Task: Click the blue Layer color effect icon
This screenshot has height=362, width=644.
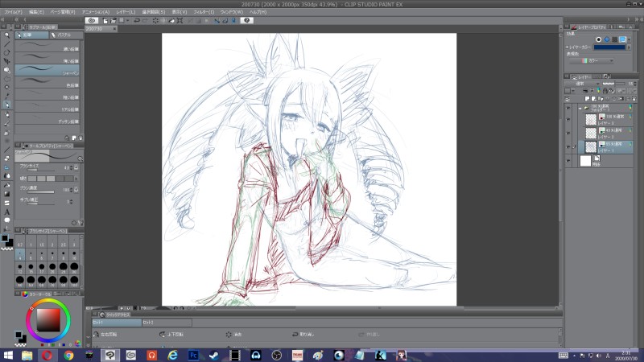Action: 622,39
